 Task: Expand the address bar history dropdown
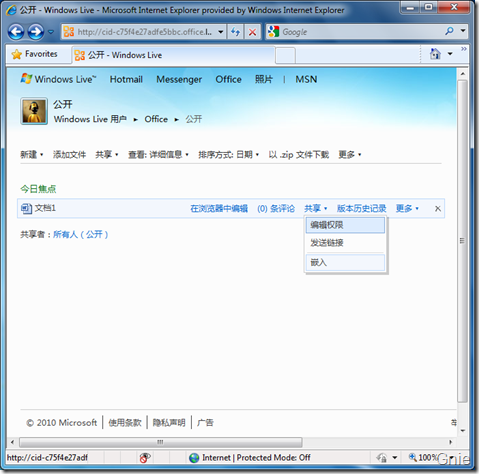click(221, 32)
